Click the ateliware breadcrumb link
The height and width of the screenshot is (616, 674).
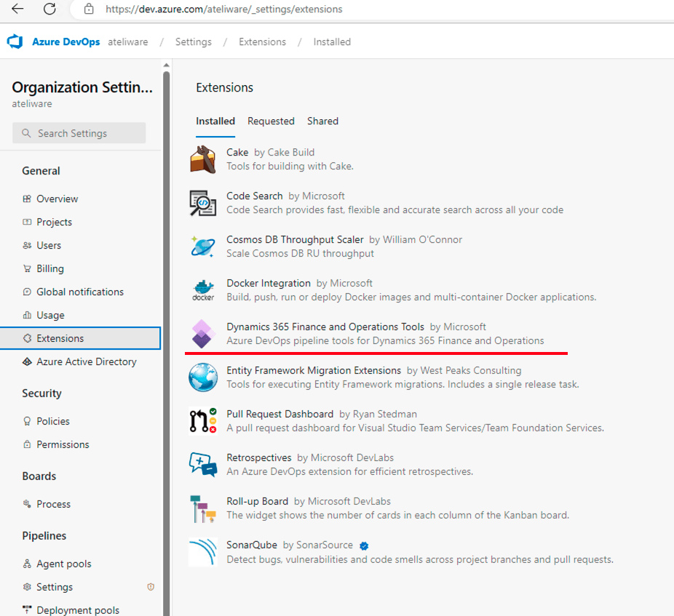(127, 41)
